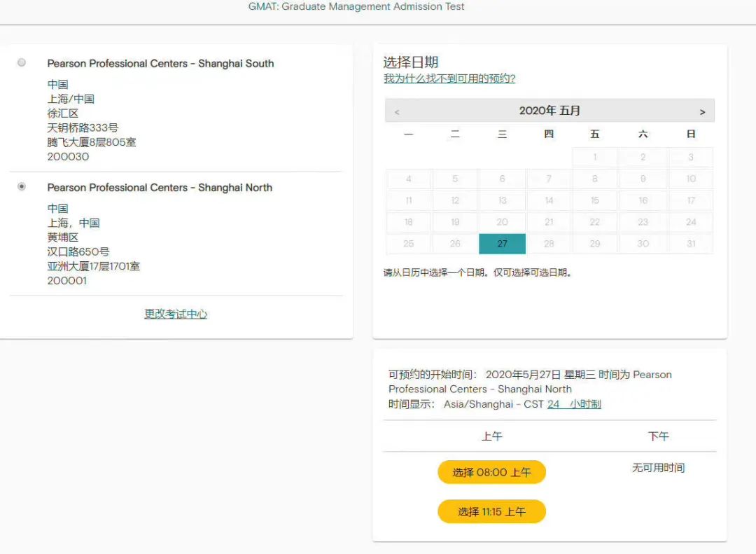This screenshot has height=554, width=756.
Task: Click May 25 calendar cell
Action: 408,244
